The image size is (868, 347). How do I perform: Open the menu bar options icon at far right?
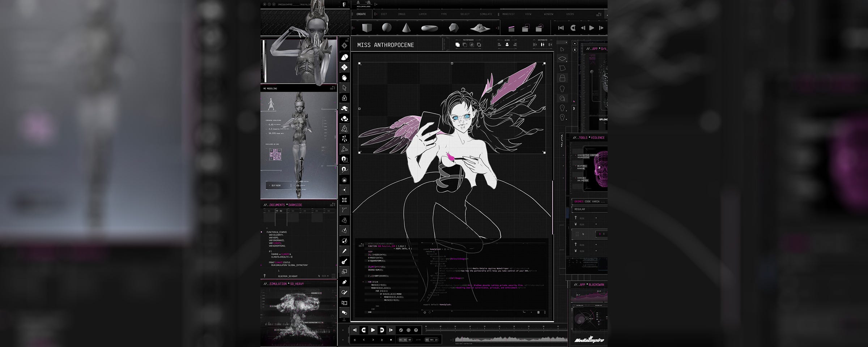[x=599, y=14]
